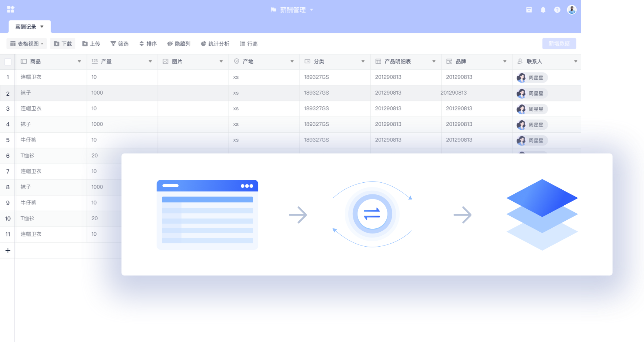Open 统计分析 statistics option
The height and width of the screenshot is (342, 644).
click(x=215, y=44)
